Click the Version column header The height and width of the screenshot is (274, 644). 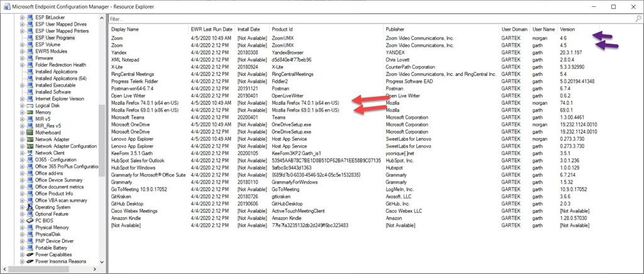coord(567,29)
